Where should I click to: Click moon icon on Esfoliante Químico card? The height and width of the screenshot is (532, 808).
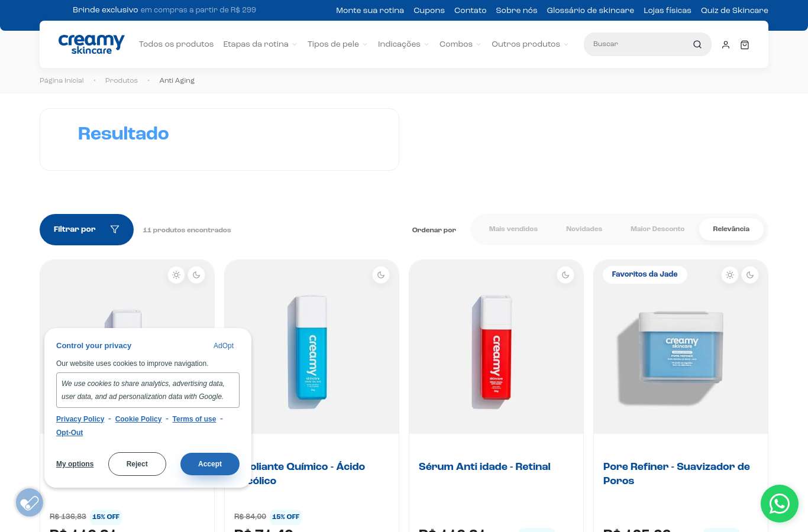[381, 275]
